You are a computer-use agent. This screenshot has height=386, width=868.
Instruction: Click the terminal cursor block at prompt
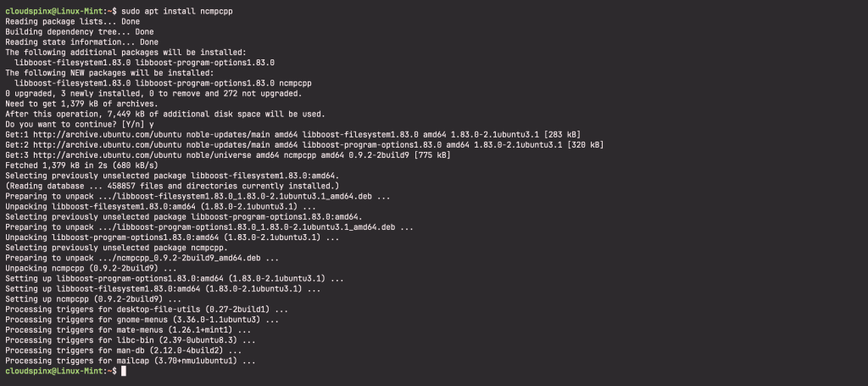[x=124, y=371]
